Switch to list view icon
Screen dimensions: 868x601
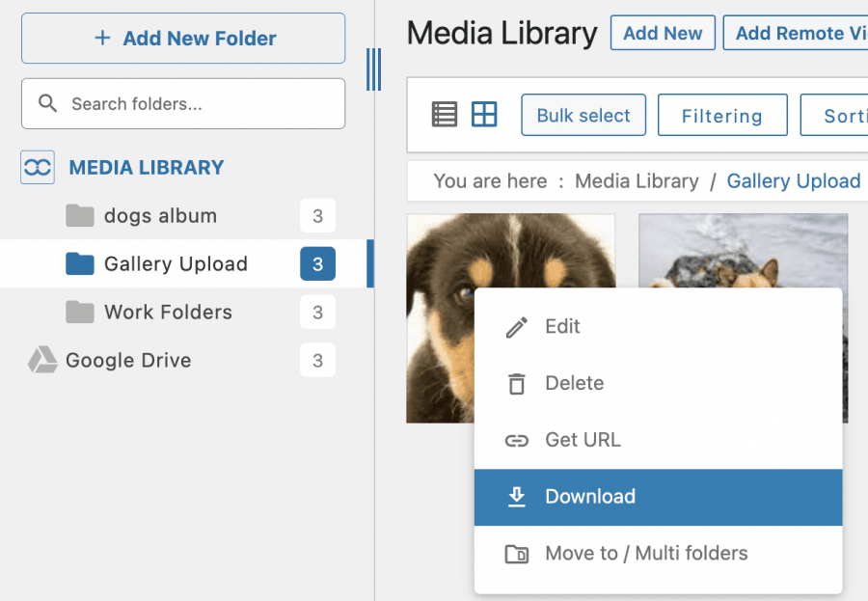point(445,115)
